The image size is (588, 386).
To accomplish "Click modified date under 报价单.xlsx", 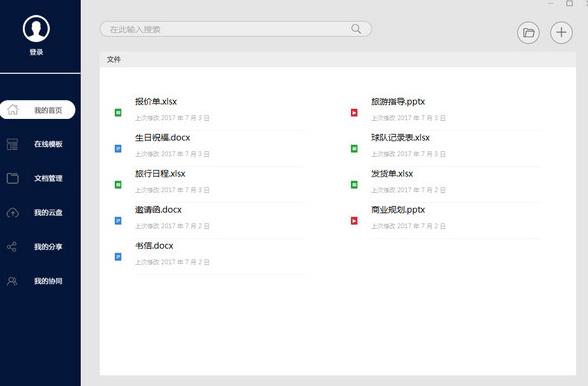I will (172, 118).
